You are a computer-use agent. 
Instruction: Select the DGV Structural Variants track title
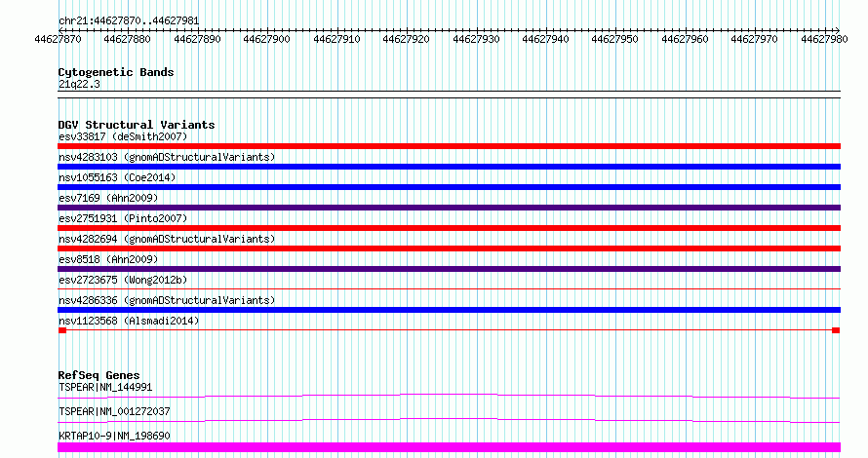tap(137, 125)
